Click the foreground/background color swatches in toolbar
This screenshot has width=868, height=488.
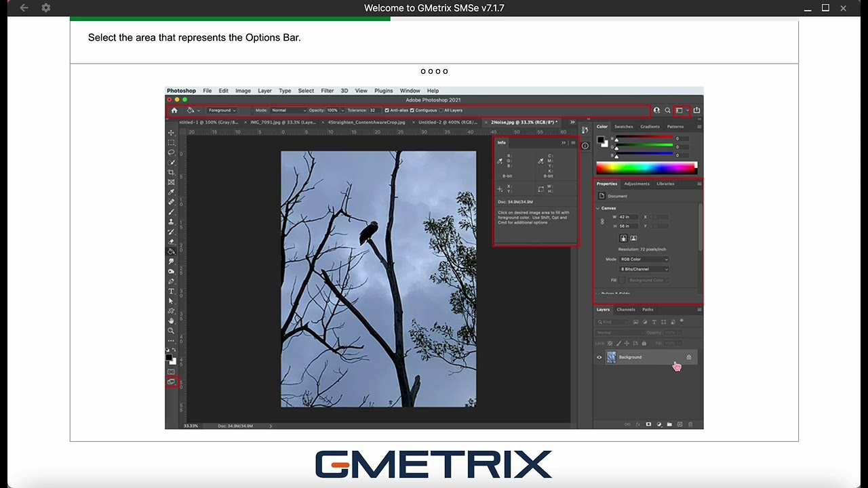(x=171, y=359)
